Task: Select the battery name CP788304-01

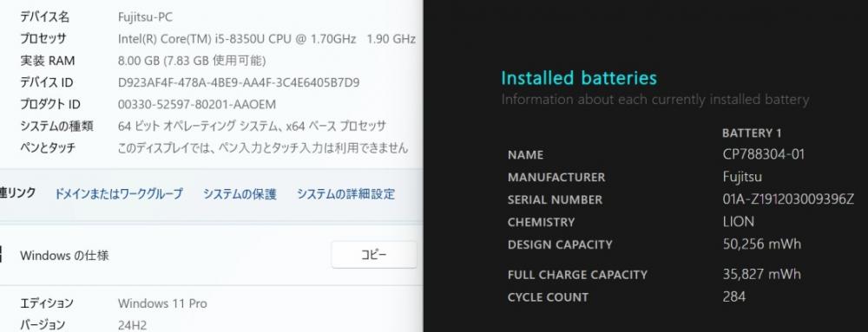Action: (763, 154)
